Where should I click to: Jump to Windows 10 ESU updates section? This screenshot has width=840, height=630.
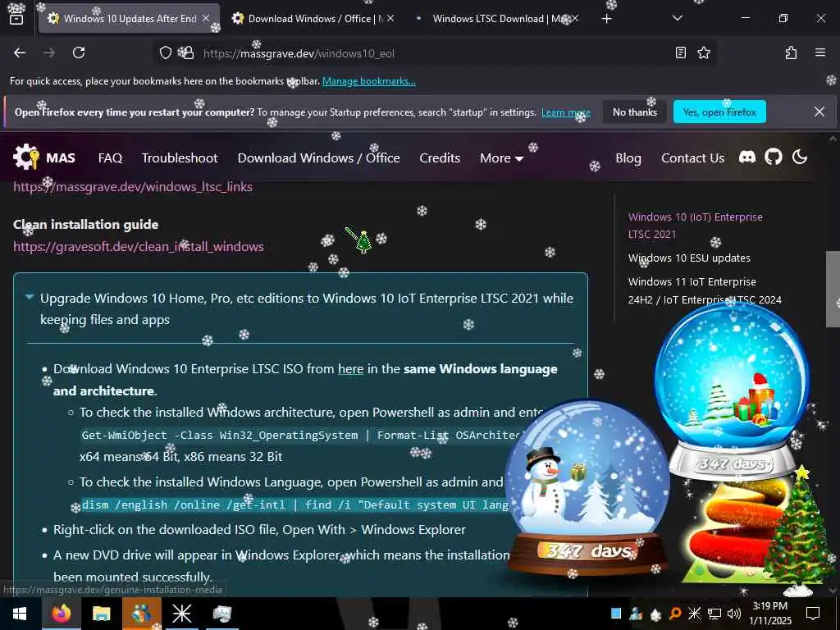689,258
